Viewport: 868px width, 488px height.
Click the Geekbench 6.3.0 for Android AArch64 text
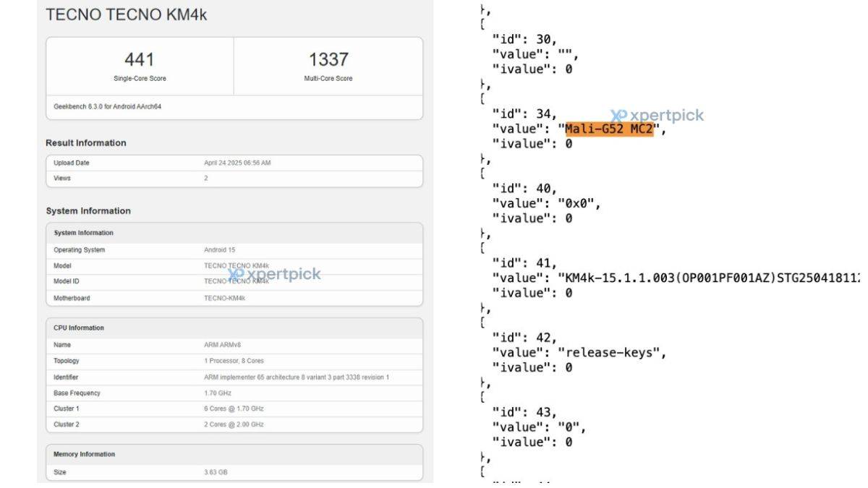click(x=107, y=106)
